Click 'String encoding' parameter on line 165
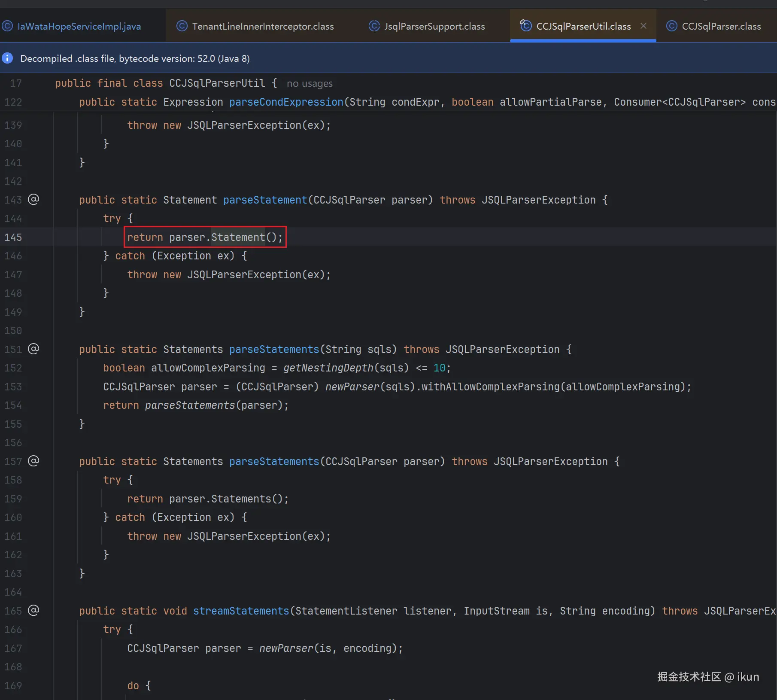This screenshot has height=700, width=777. pyautogui.click(x=605, y=611)
